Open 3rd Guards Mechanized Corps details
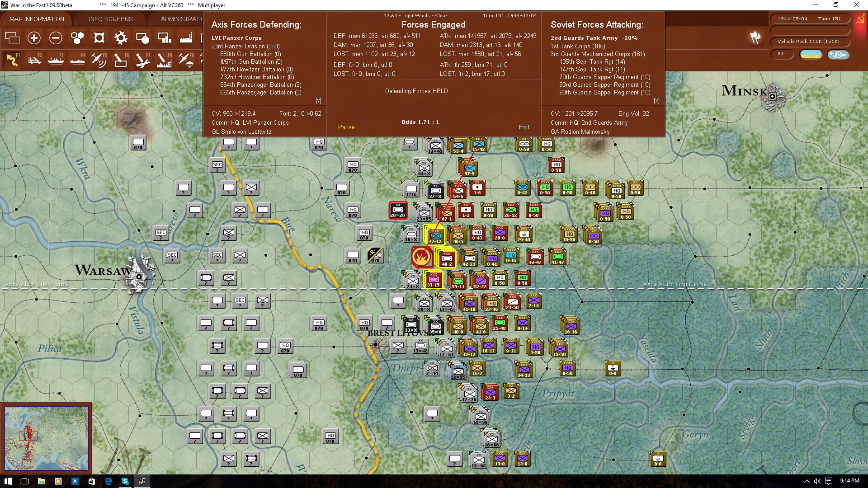Screen dimensions: 868x488 coord(598,54)
